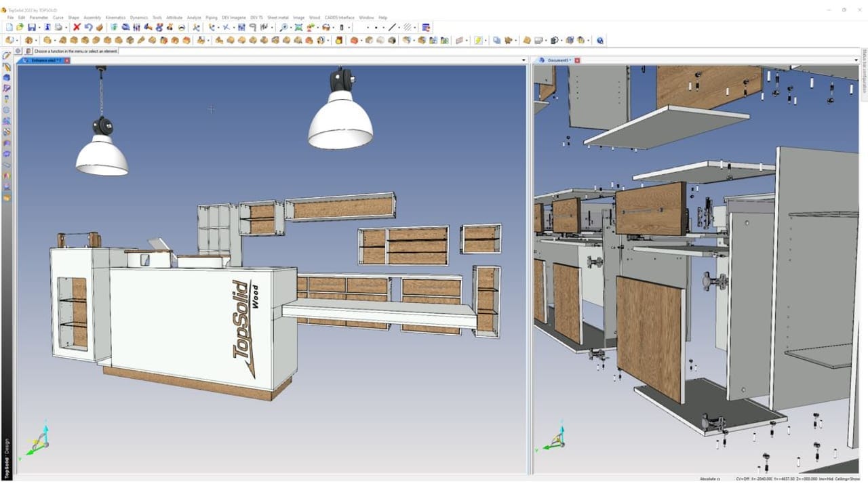Click the New document icon
868x488 pixels.
(9, 27)
